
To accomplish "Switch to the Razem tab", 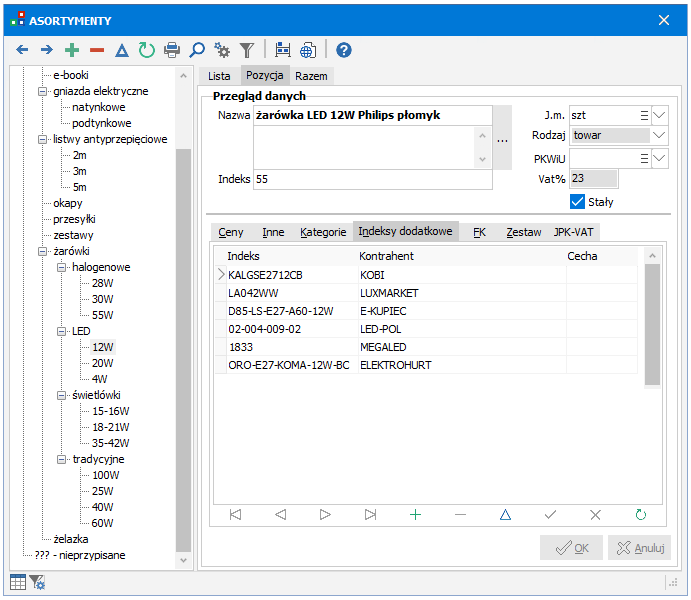I will pyautogui.click(x=311, y=76).
